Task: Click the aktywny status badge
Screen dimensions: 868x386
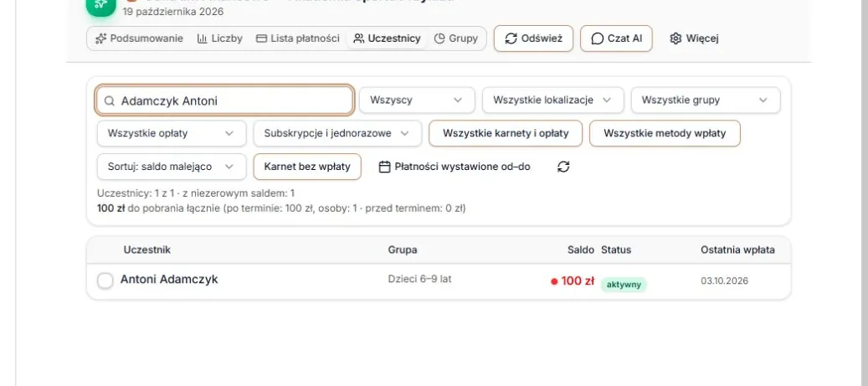Action: [x=624, y=285]
